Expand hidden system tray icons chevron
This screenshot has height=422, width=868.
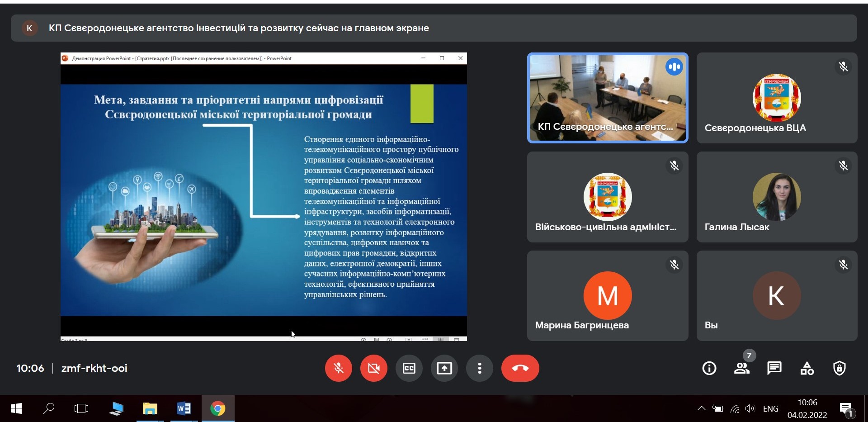pos(701,408)
